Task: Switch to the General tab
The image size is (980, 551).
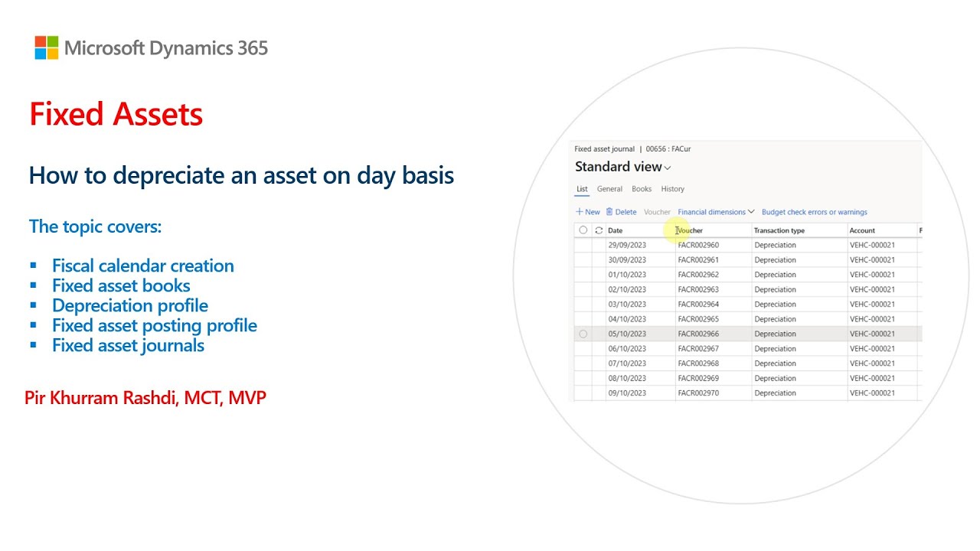Action: 609,189
